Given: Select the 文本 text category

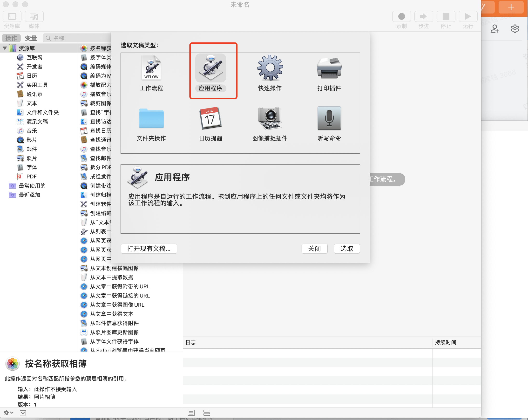Looking at the screenshot, I should 39,103.
